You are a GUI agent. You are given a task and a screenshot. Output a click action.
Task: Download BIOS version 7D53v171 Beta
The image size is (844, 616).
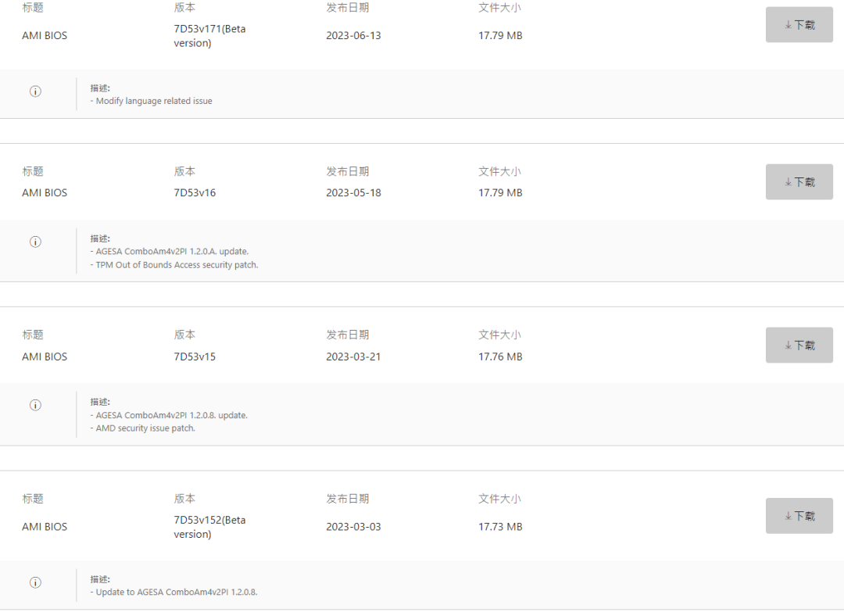point(799,25)
